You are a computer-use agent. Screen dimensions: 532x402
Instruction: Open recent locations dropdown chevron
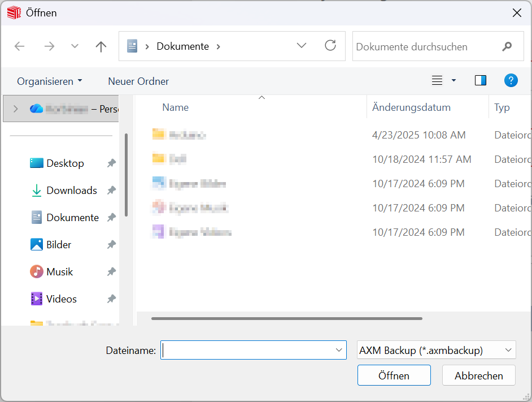[75, 46]
